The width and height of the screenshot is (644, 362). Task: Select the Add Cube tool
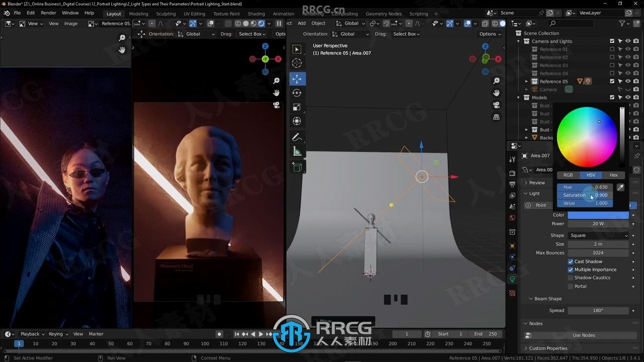click(297, 167)
